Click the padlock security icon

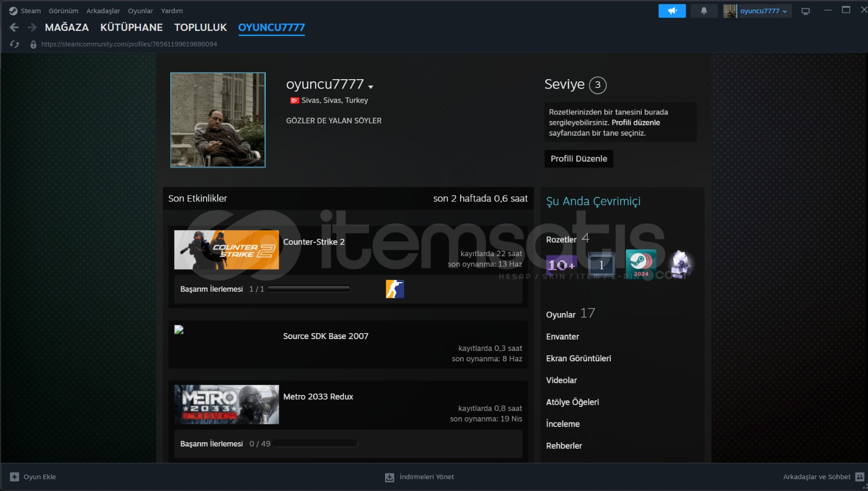[x=33, y=44]
